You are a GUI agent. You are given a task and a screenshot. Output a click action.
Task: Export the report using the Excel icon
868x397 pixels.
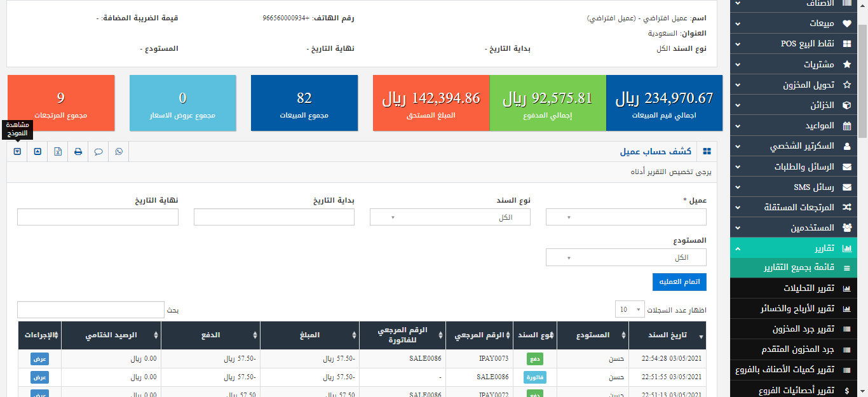(x=58, y=152)
